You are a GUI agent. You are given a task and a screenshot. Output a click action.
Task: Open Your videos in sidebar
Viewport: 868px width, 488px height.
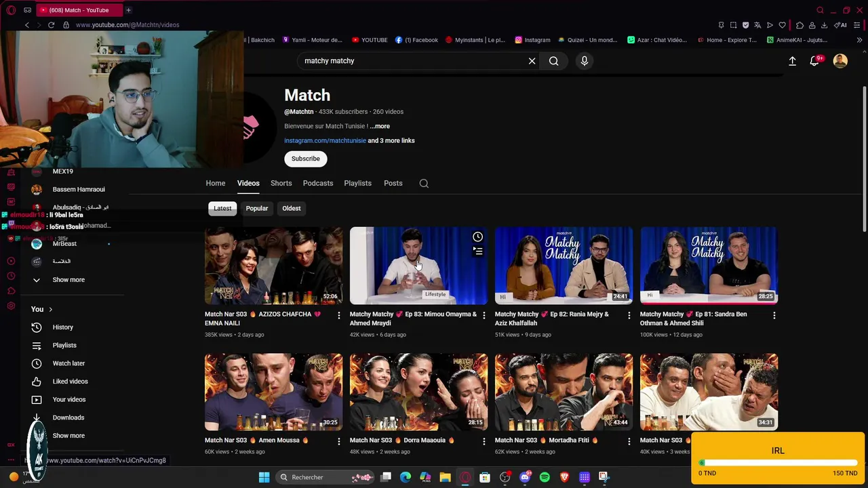pos(69,400)
